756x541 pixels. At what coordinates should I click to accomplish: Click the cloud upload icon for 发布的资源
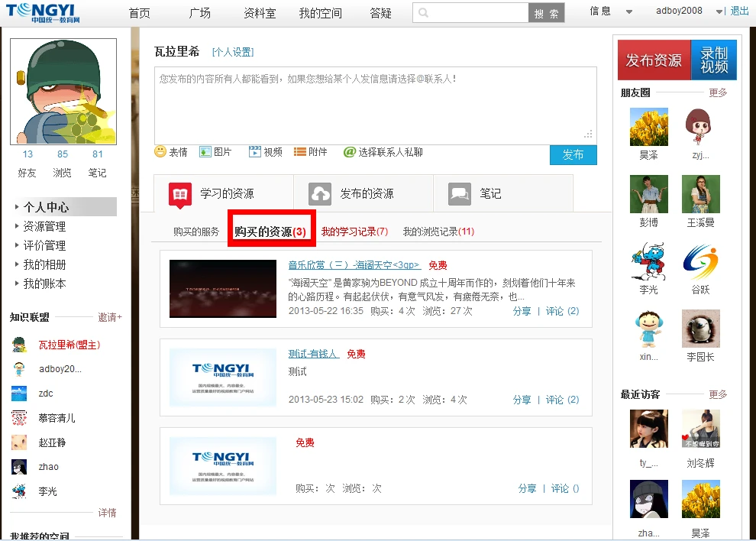click(320, 194)
